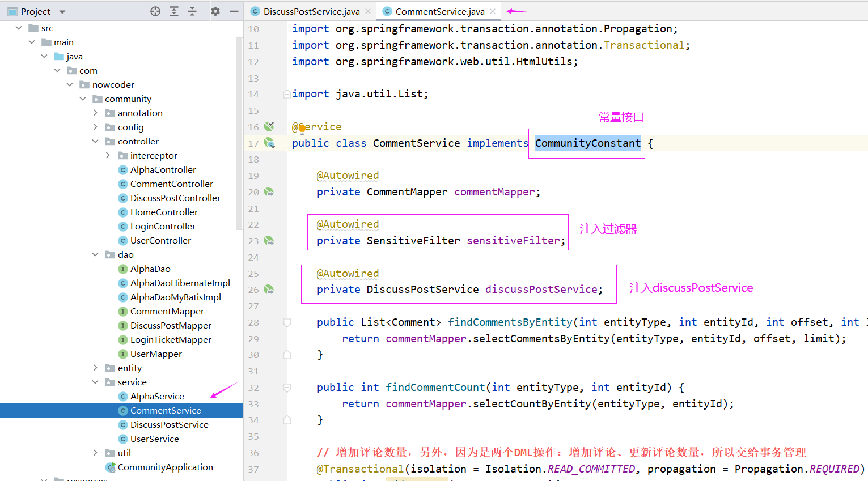Collapse the src folder
Image resolution: width=868 pixels, height=481 pixels.
point(19,28)
